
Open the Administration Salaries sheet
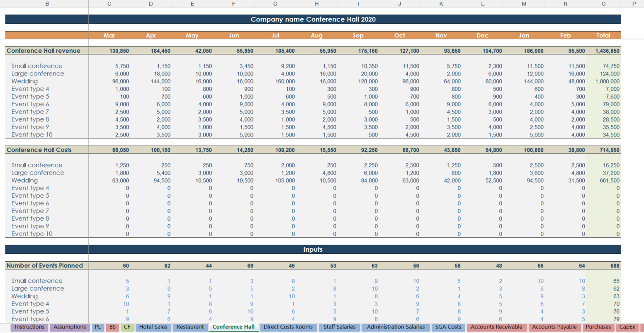pos(396,327)
